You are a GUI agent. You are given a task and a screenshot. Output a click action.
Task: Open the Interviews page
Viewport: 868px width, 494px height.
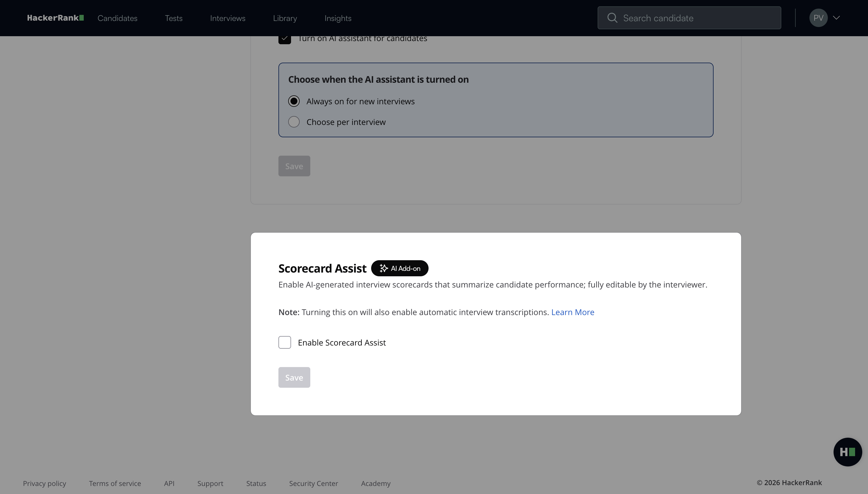(x=228, y=18)
